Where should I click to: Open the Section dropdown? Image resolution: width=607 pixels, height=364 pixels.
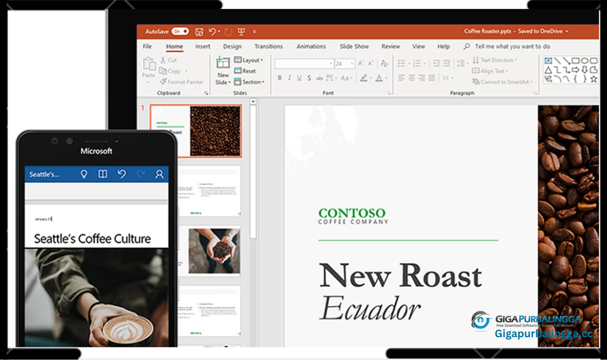click(249, 81)
